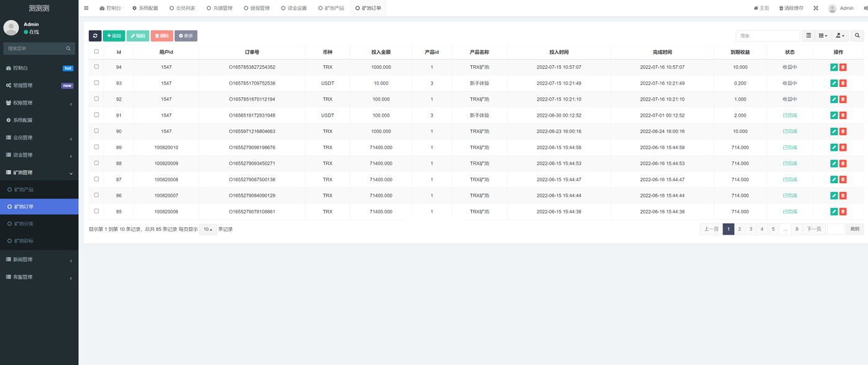
Task: Expand the 会员管理 sidebar menu
Action: (39, 138)
